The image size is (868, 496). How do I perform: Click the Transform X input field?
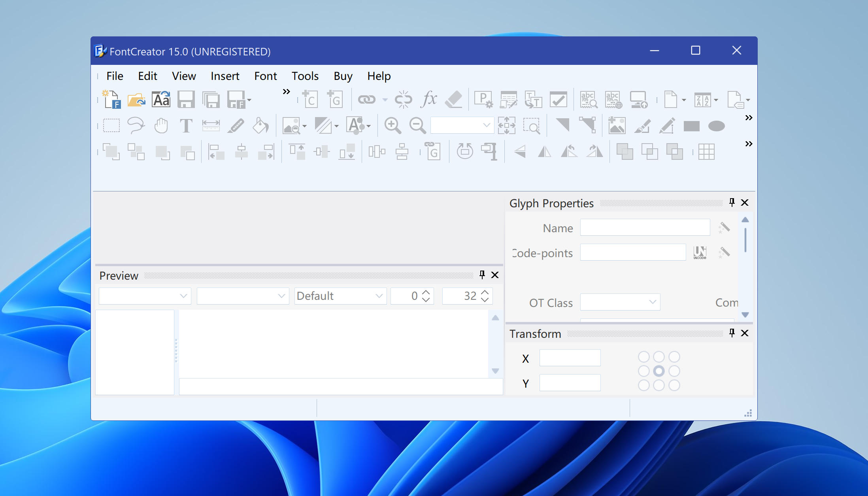pyautogui.click(x=570, y=358)
